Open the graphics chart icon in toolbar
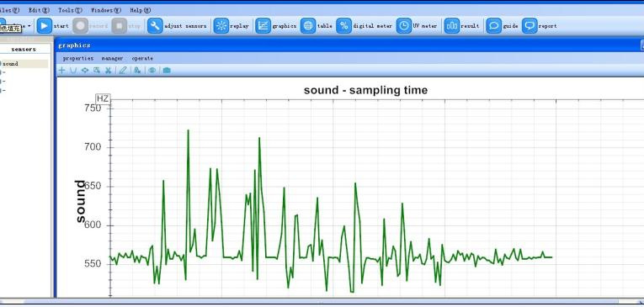Viewport: 644px width, 307px height. tap(263, 26)
